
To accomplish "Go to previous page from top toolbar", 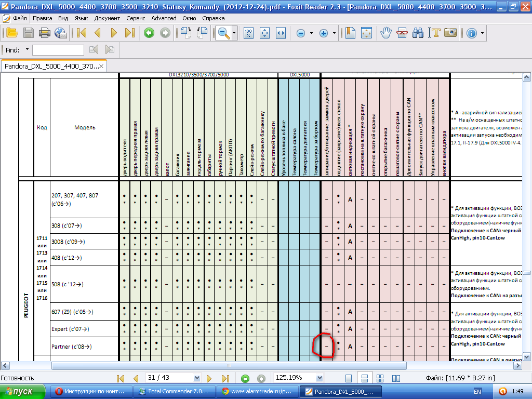I will 98,33.
